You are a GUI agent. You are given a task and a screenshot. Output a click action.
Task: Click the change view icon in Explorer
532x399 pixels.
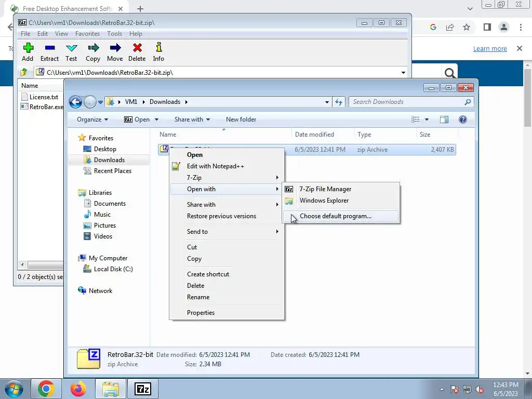[x=415, y=119]
